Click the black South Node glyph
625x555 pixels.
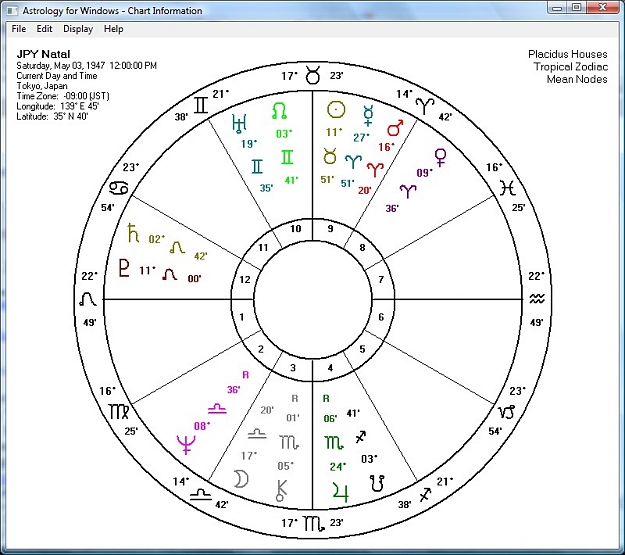click(377, 482)
